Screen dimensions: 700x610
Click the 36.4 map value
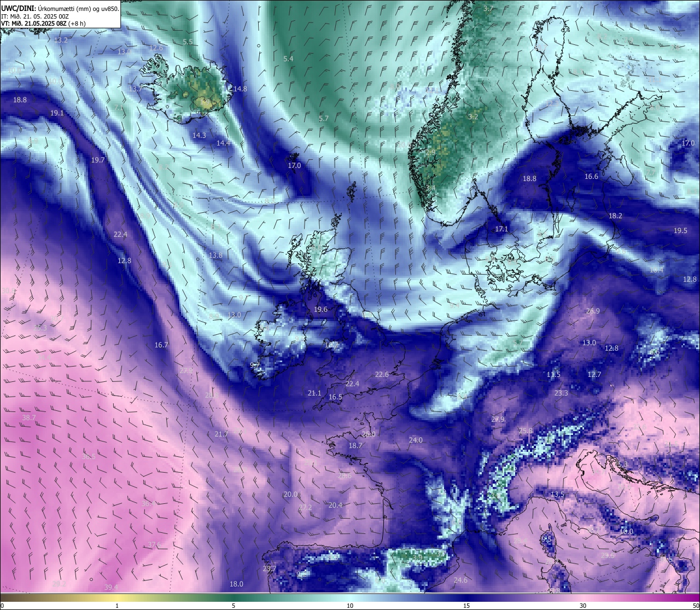point(148,504)
